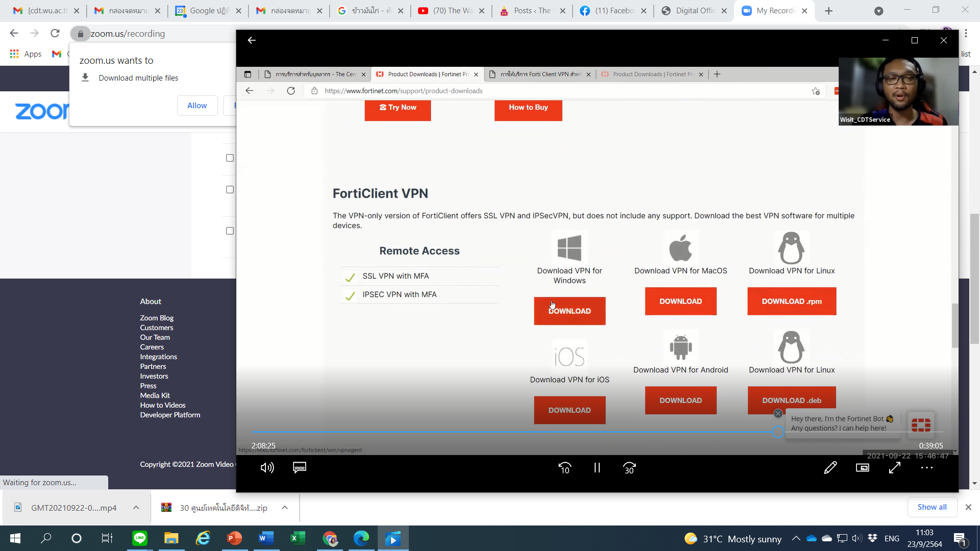Click the pencil edit icon in player

[x=830, y=468]
